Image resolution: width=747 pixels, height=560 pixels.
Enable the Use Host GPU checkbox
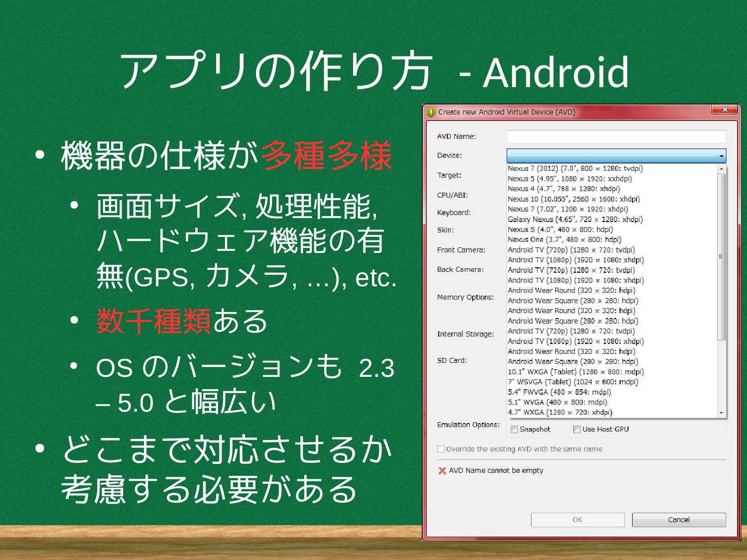(x=577, y=429)
